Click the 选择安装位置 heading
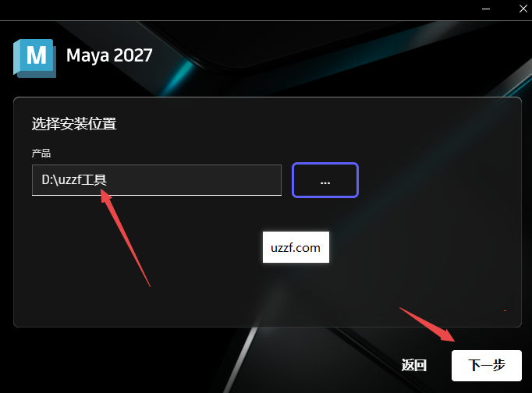The image size is (532, 393). click(x=74, y=124)
